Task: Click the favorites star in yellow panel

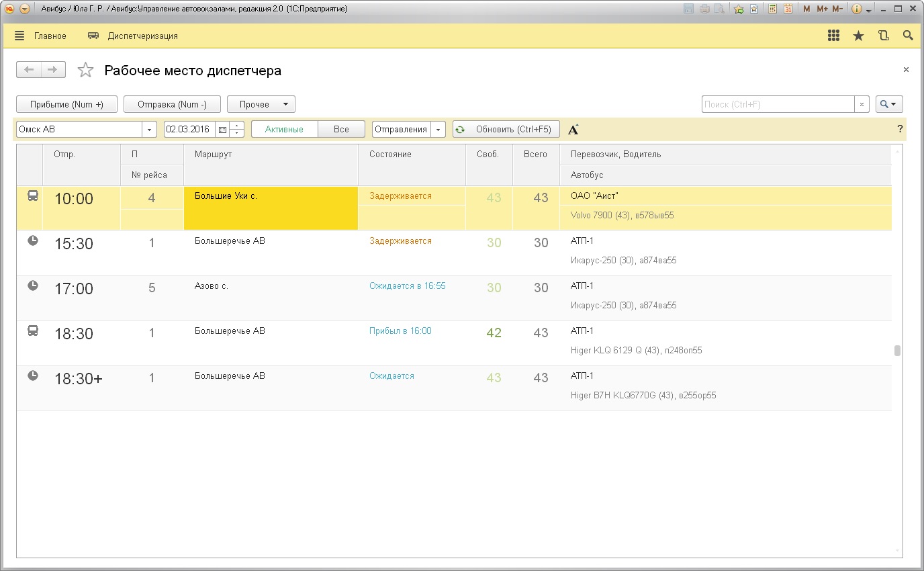Action: pyautogui.click(x=858, y=36)
